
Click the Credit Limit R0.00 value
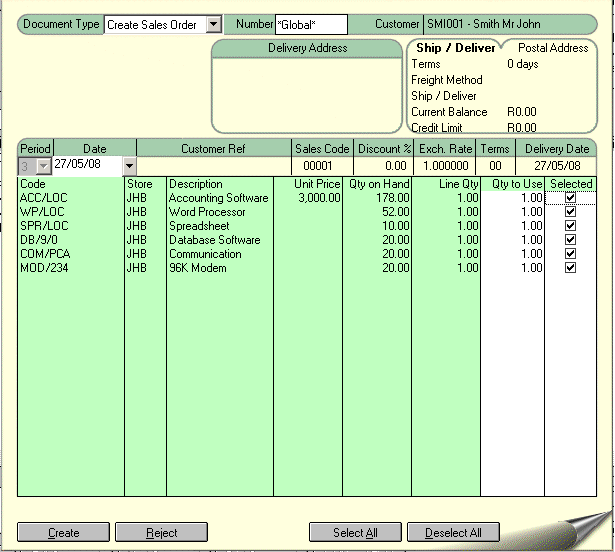(522, 128)
